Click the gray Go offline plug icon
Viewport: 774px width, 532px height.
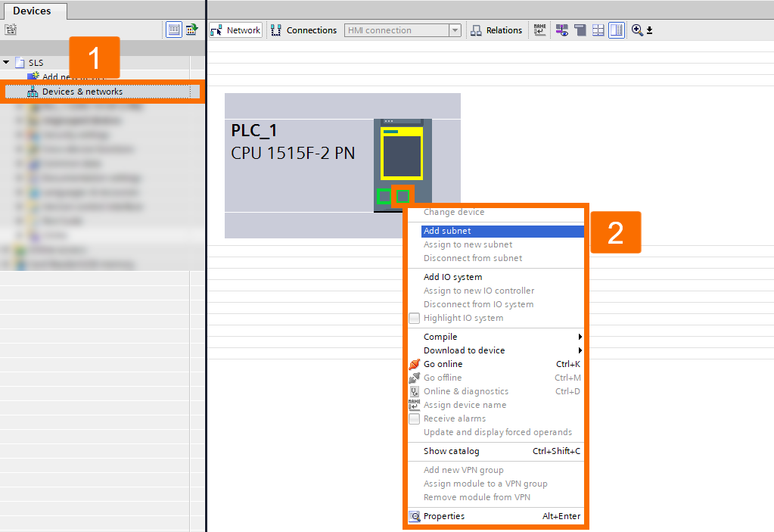pyautogui.click(x=414, y=378)
